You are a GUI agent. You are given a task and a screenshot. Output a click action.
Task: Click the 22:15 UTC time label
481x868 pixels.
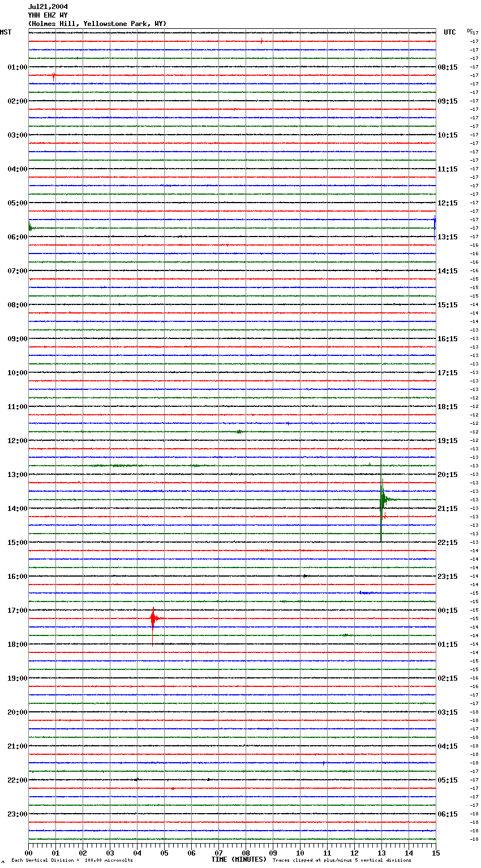pyautogui.click(x=448, y=543)
